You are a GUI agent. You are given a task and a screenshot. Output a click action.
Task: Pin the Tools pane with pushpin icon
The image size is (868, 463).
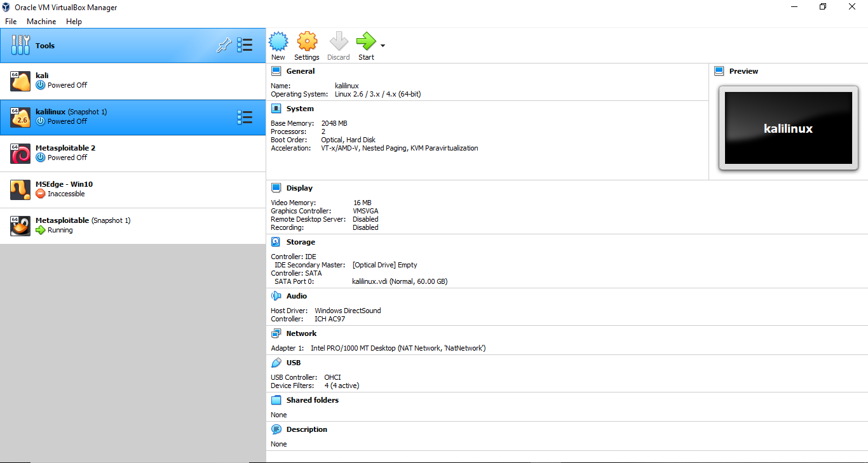(224, 45)
